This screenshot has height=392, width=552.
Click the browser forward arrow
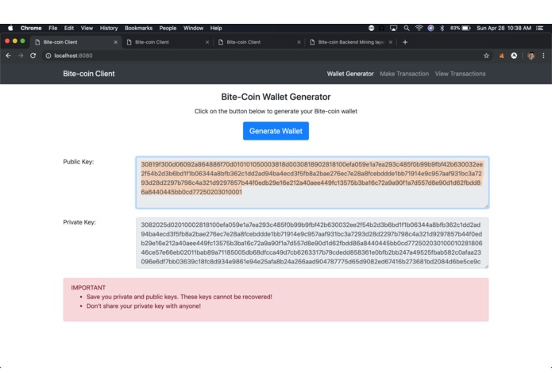point(21,56)
